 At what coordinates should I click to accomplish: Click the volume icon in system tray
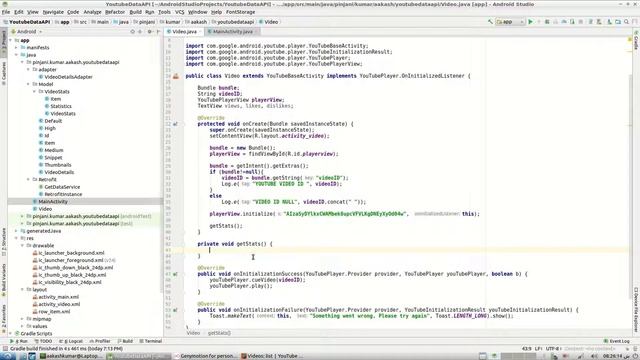tap(595, 356)
